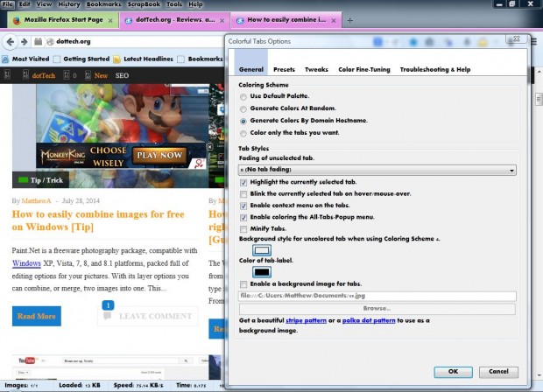Click the site identity globe icon

[51, 42]
